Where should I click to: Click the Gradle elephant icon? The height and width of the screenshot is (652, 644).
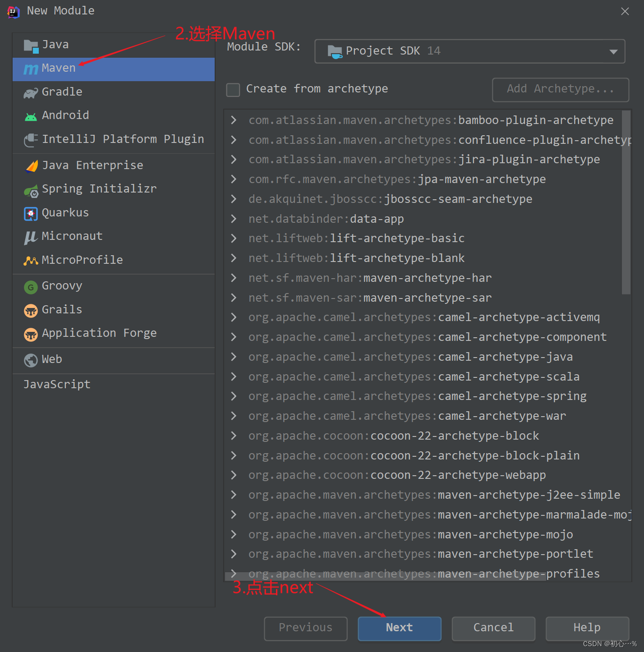31,93
